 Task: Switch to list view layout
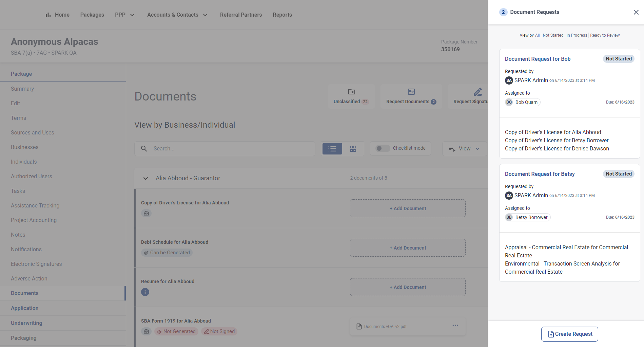332,149
